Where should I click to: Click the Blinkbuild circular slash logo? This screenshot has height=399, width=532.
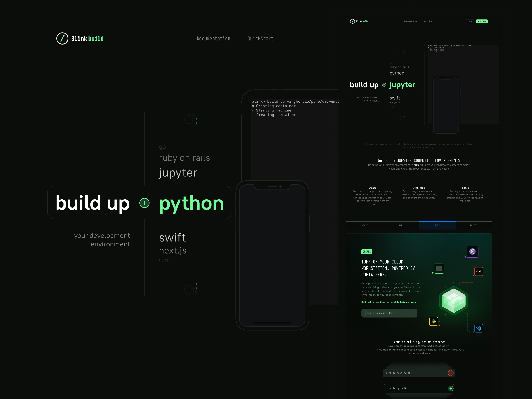click(x=62, y=39)
